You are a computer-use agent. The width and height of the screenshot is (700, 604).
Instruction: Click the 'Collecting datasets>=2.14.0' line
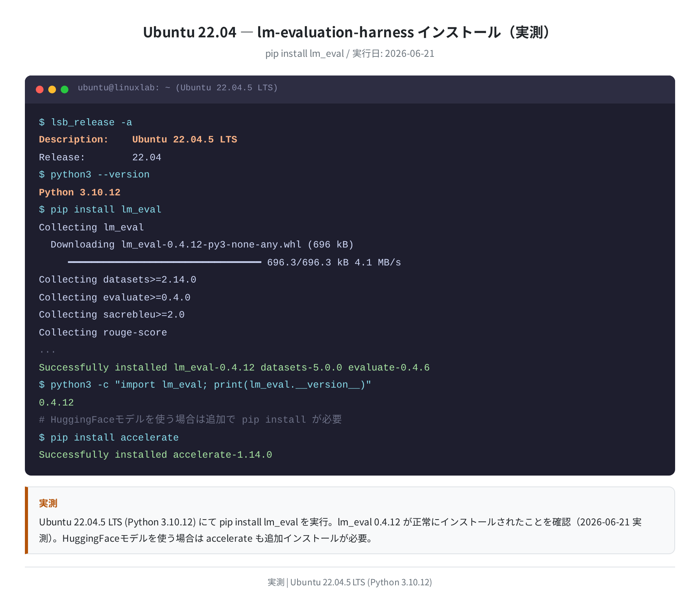(117, 280)
